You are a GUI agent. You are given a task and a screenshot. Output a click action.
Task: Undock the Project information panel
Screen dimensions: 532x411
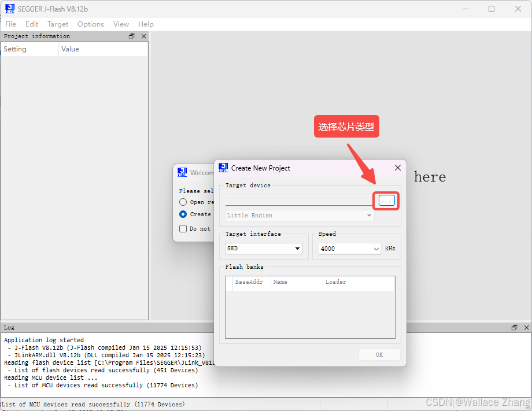[x=132, y=36]
